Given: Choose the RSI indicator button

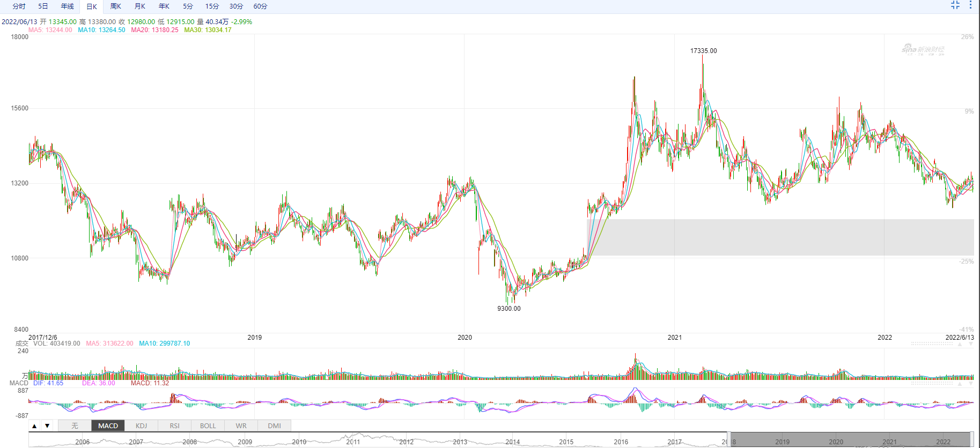Looking at the screenshot, I should tap(174, 426).
